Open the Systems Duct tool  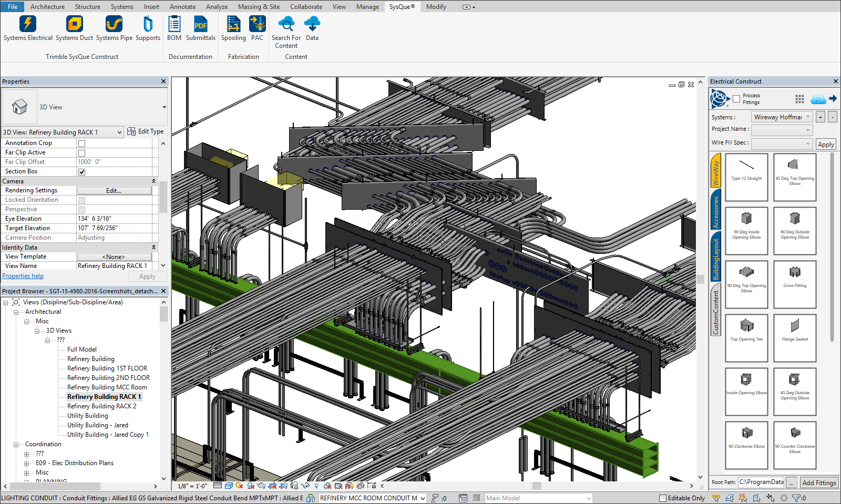point(74,28)
